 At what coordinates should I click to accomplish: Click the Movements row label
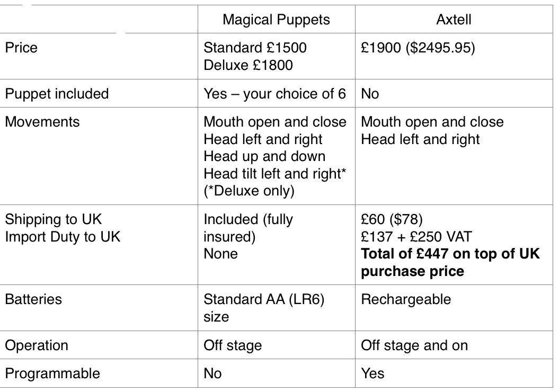(42, 122)
